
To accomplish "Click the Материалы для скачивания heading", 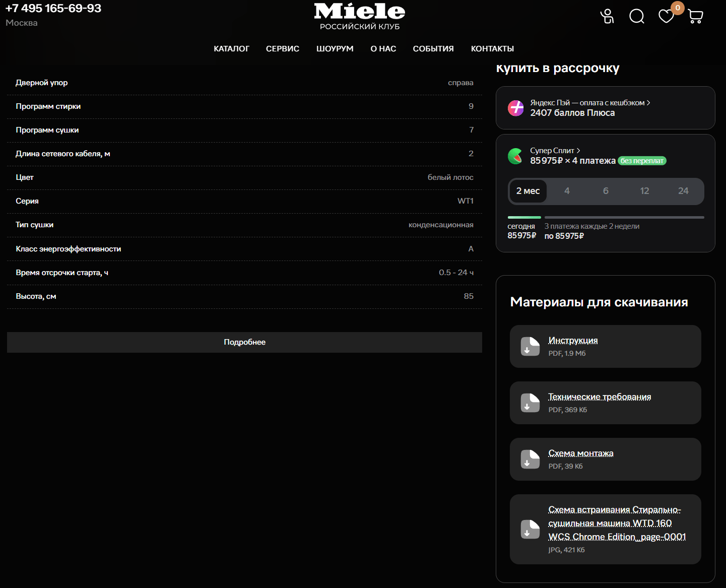I will (599, 302).
